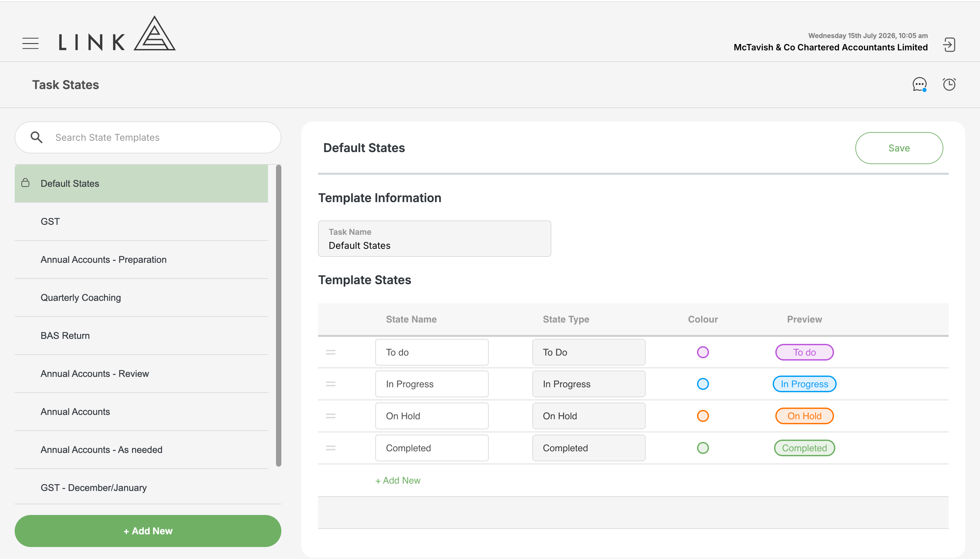Click the Template Information heading
Screen dimensions: 980x559
[379, 198]
